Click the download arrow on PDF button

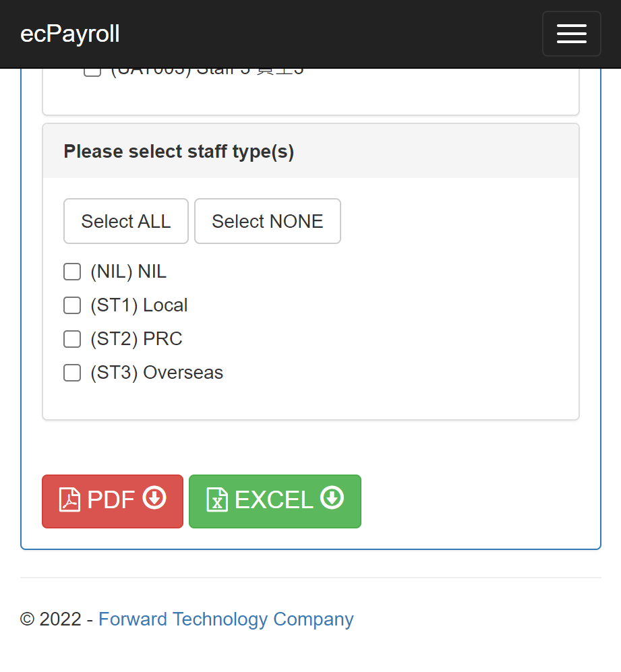click(154, 497)
